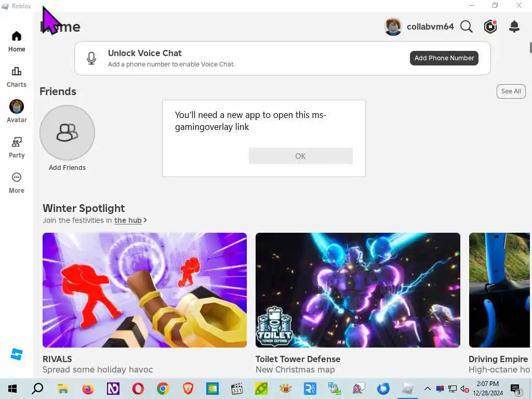Image resolution: width=532 pixels, height=399 pixels.
Task: Open the notifications bell
Action: [514, 26]
